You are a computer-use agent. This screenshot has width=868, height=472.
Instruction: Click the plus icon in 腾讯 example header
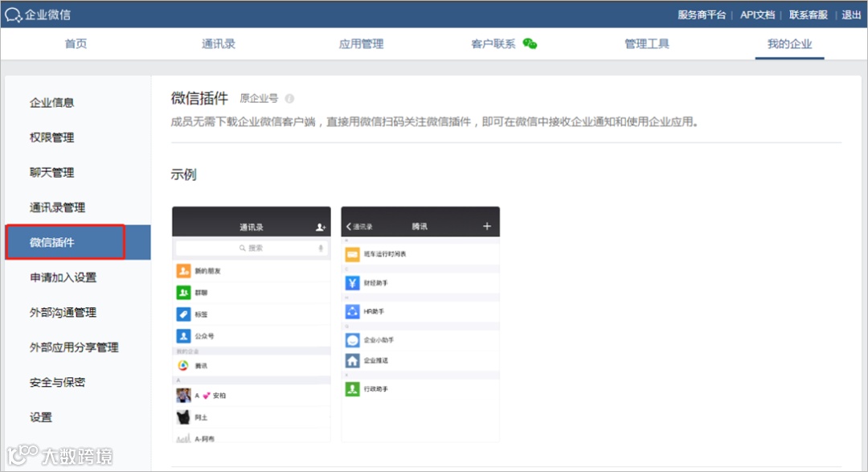point(486,226)
